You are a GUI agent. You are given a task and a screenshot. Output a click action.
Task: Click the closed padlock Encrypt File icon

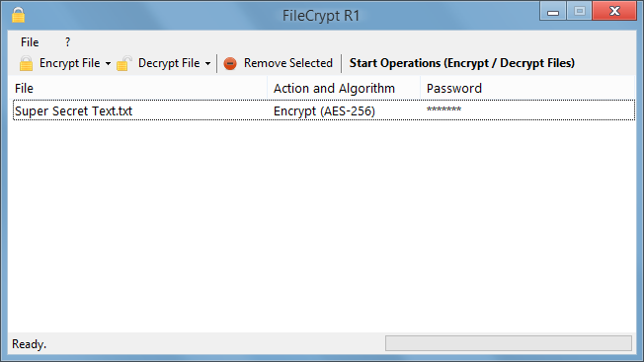tap(26, 63)
